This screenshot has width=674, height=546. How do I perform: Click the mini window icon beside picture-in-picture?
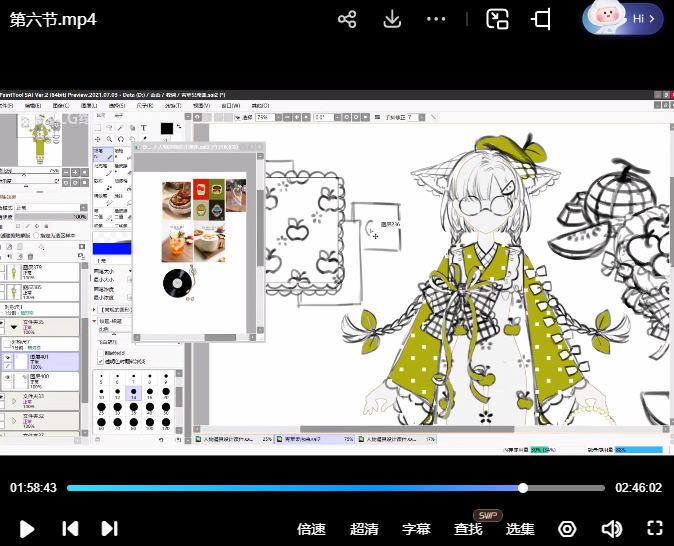coord(542,20)
